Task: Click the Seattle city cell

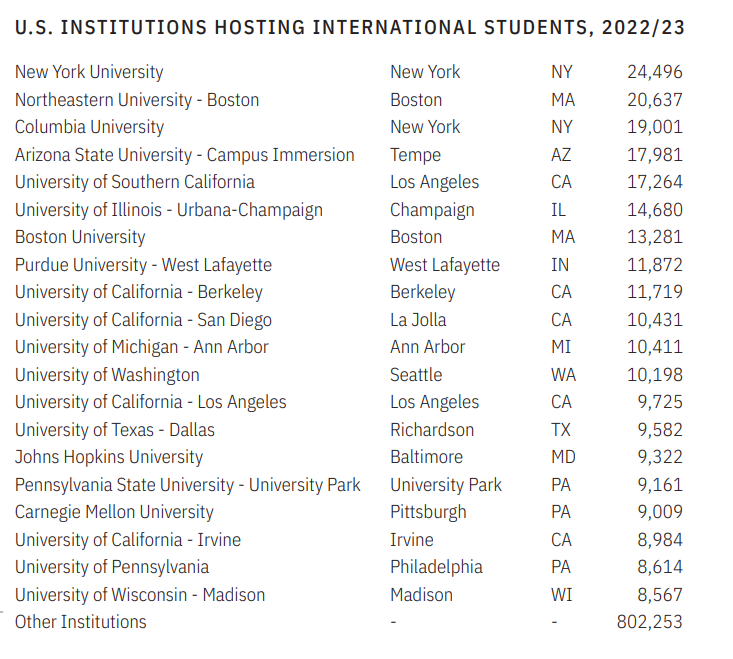Action: click(416, 375)
